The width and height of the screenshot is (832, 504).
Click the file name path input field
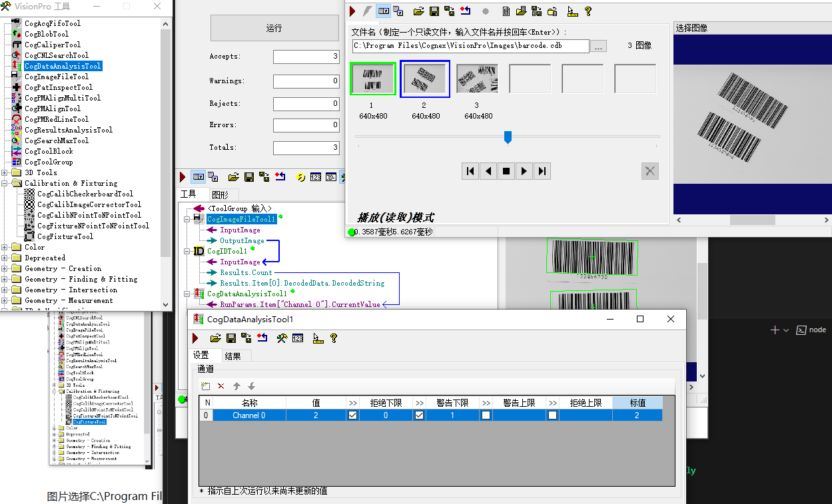pyautogui.click(x=471, y=46)
